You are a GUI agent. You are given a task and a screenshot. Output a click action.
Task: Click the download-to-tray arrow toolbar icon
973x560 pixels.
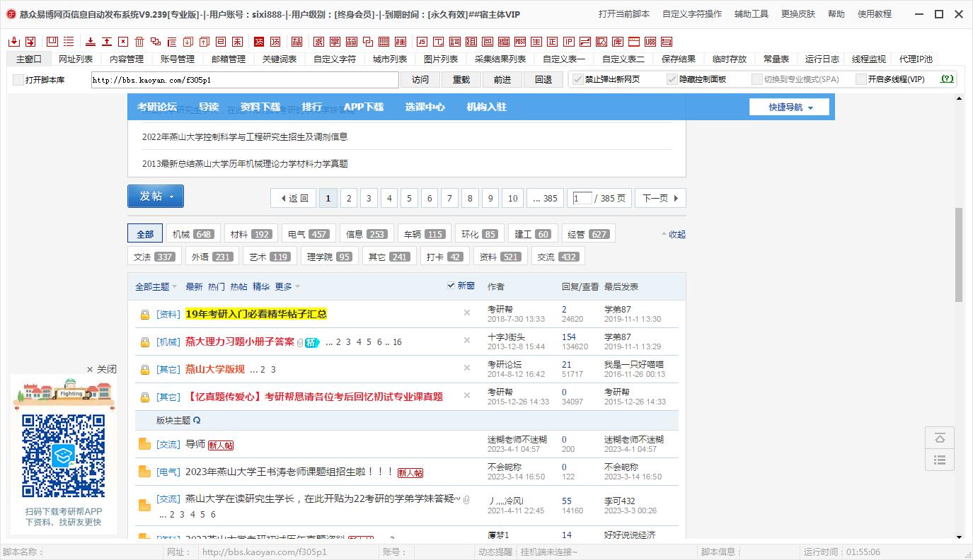tap(90, 42)
